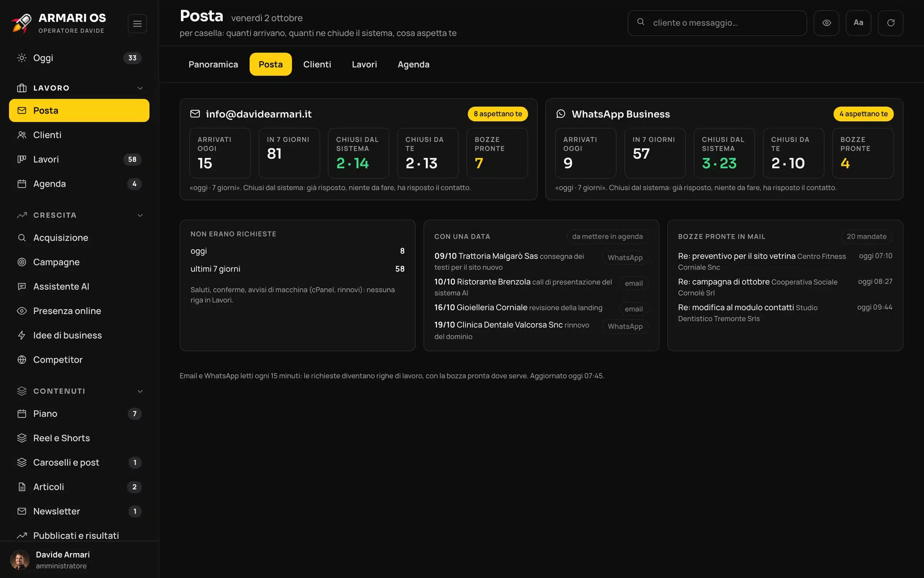The image size is (924, 578).
Task: Open Reel e Shorts in the sidebar
Action: 79,438
